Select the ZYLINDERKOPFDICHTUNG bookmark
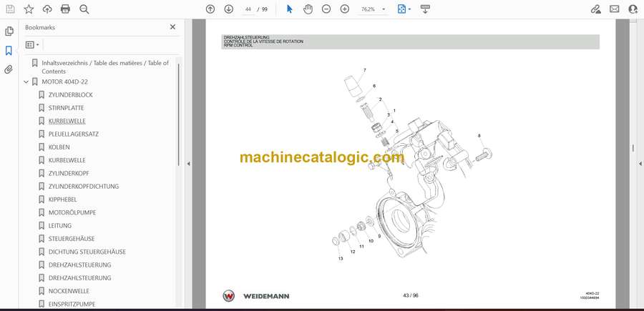The height and width of the screenshot is (311, 644). pos(83,187)
